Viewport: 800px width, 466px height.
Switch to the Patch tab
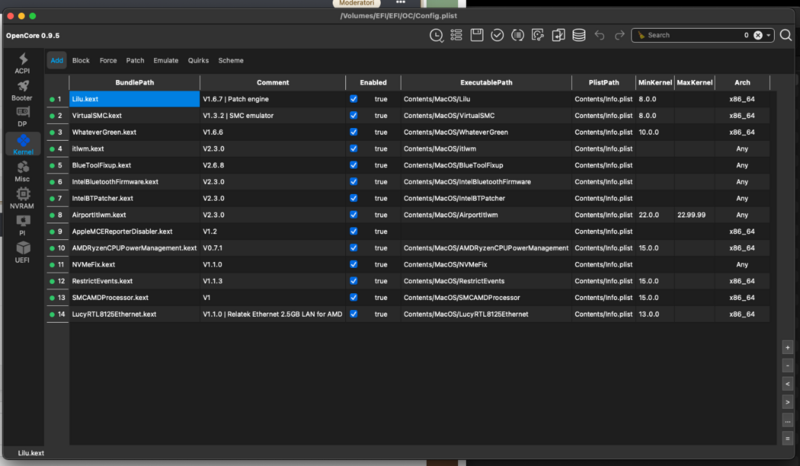pos(135,60)
